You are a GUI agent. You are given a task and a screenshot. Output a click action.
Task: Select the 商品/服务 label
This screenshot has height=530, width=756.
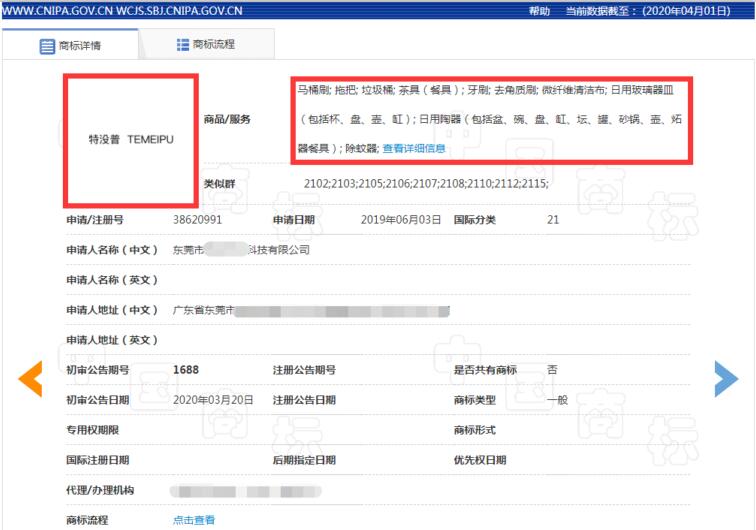pyautogui.click(x=227, y=119)
